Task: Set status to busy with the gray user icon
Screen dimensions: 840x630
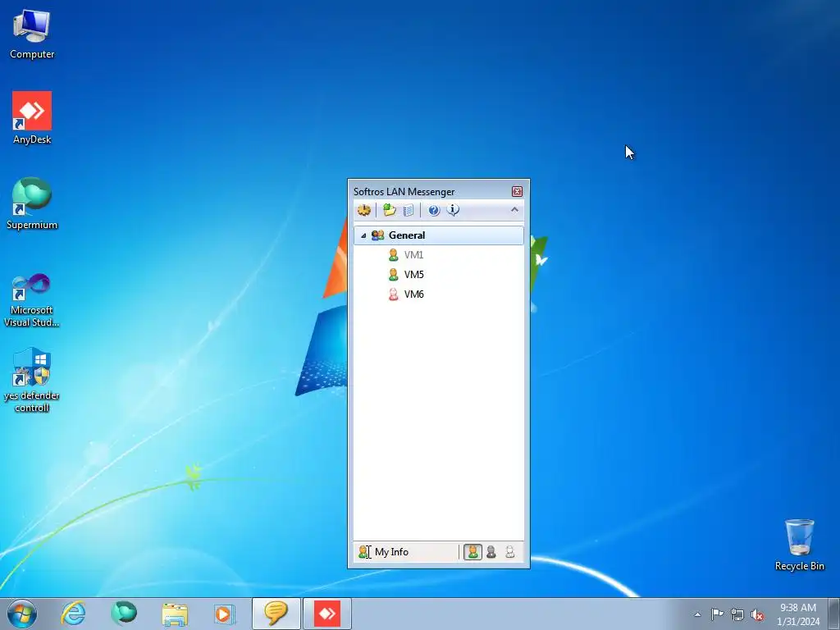Action: coord(491,552)
